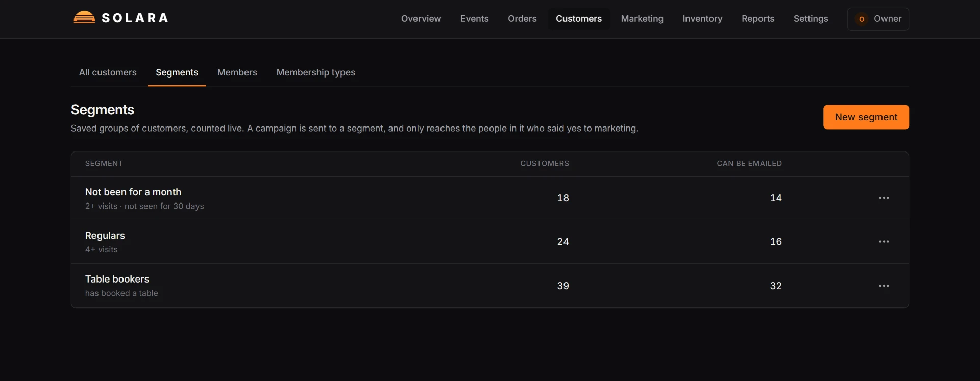The width and height of the screenshot is (980, 381).
Task: Click the '2+ visits · not seen for 30 days' description
Action: click(144, 206)
